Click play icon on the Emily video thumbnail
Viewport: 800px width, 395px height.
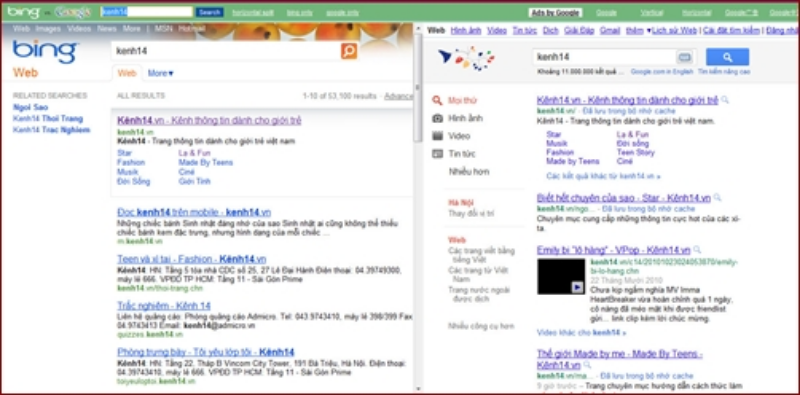(577, 287)
